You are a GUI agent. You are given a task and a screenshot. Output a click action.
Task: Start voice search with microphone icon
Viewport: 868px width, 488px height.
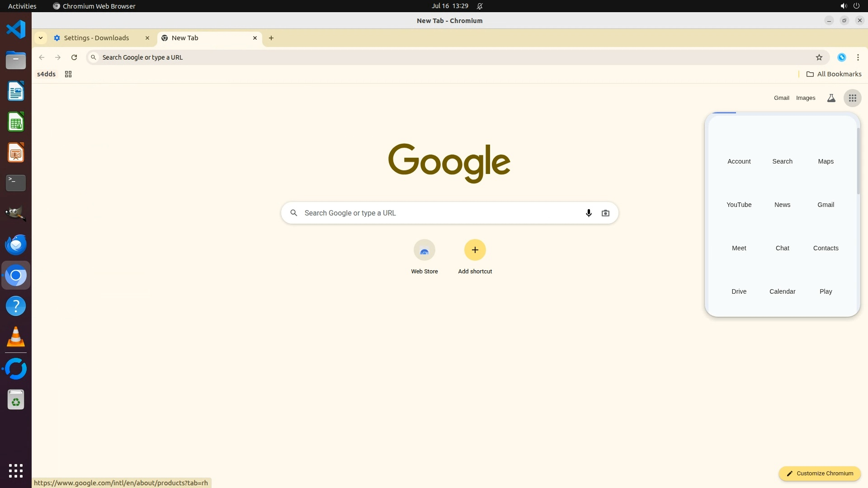click(x=588, y=213)
